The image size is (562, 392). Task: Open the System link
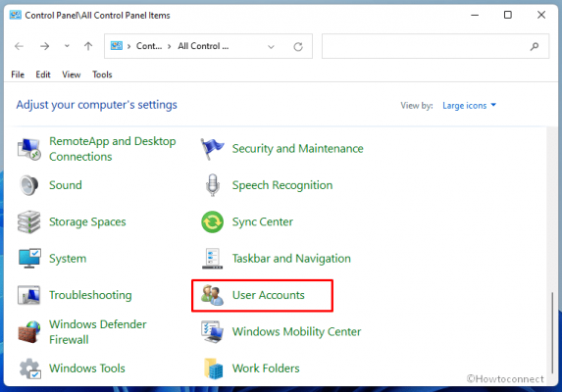(x=68, y=259)
